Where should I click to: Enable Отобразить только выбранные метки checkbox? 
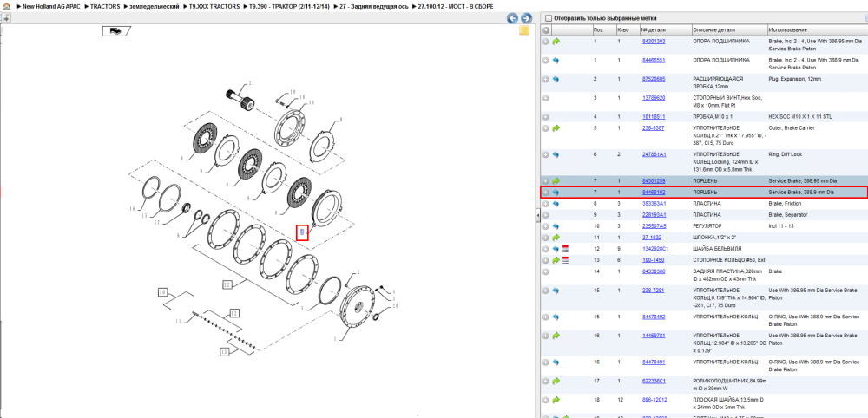click(x=548, y=17)
